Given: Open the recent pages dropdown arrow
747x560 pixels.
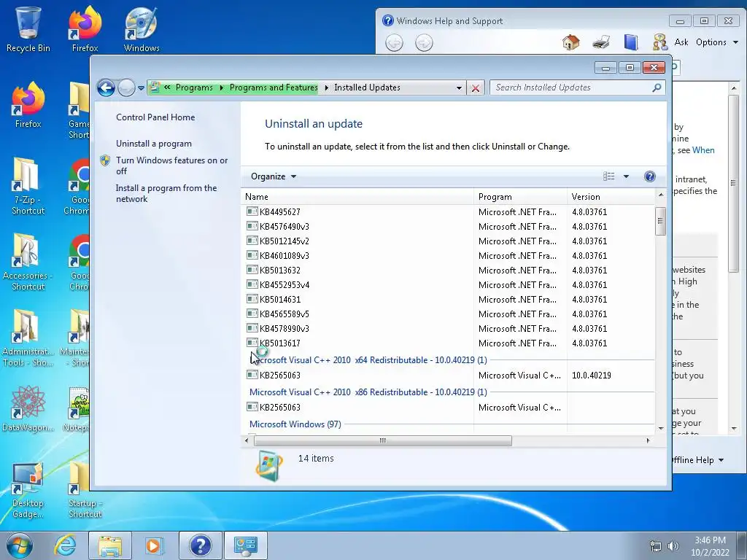Looking at the screenshot, I should [x=141, y=88].
